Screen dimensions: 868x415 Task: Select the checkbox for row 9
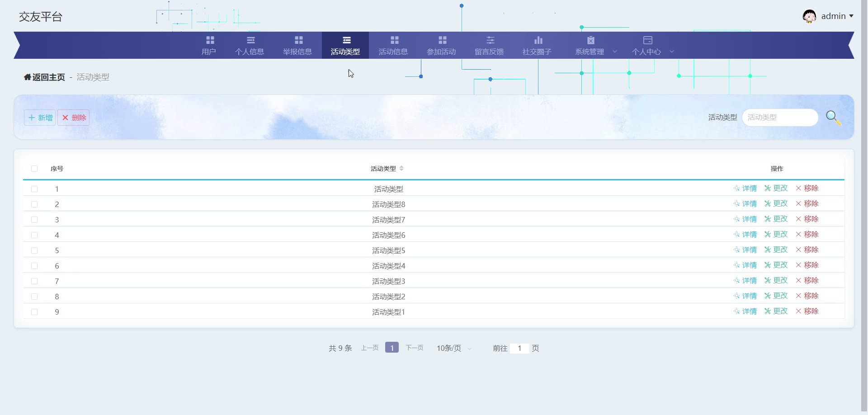(34, 312)
